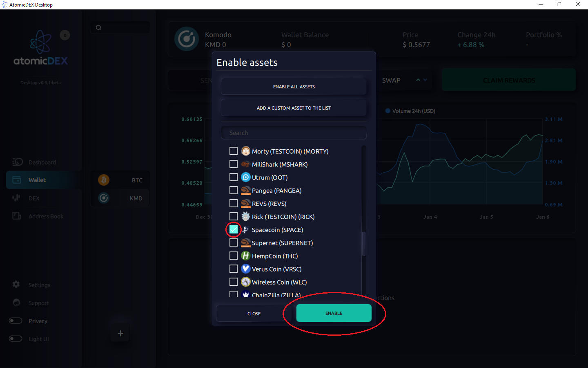Click the Claim Rewards button
Image resolution: width=588 pixels, height=368 pixels.
509,80
